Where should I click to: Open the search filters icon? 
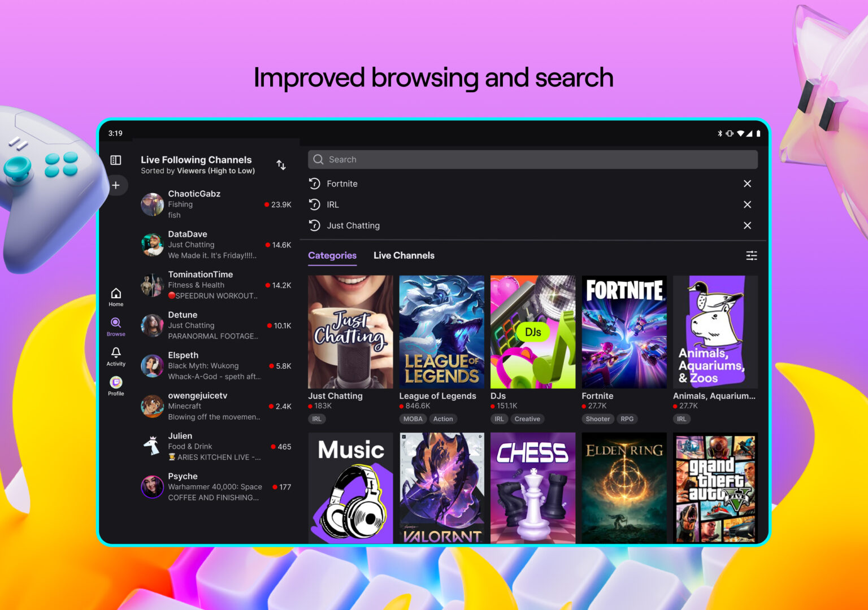click(x=752, y=255)
